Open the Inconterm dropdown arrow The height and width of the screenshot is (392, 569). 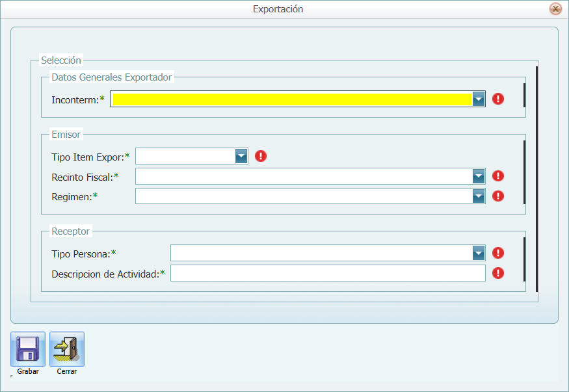tap(479, 99)
